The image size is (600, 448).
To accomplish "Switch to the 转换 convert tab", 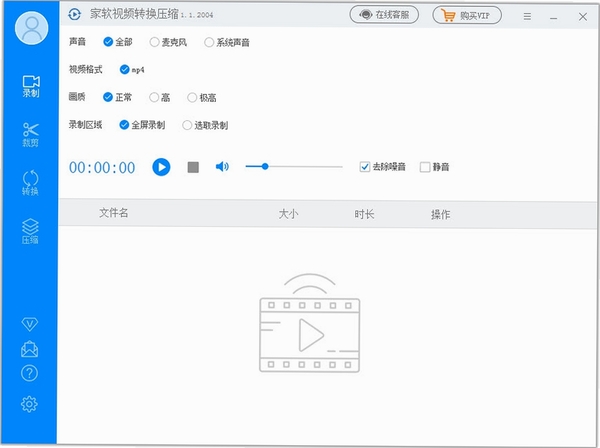I will [30, 183].
